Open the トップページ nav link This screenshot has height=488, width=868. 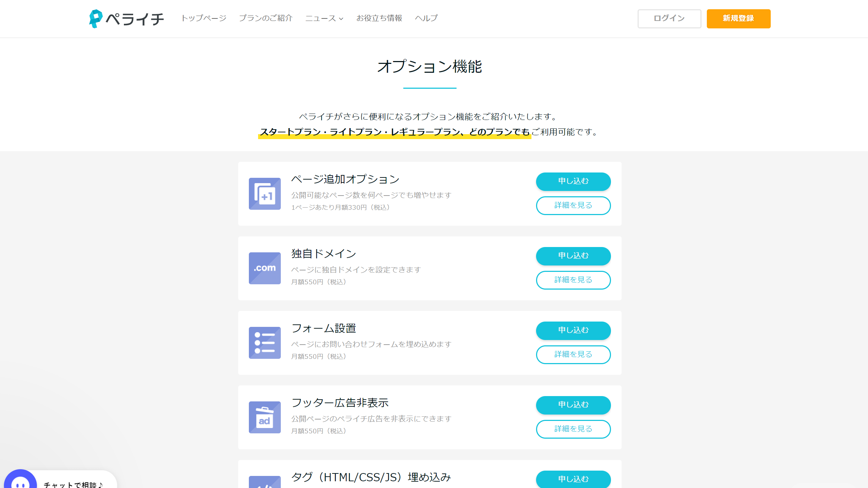[x=204, y=18]
